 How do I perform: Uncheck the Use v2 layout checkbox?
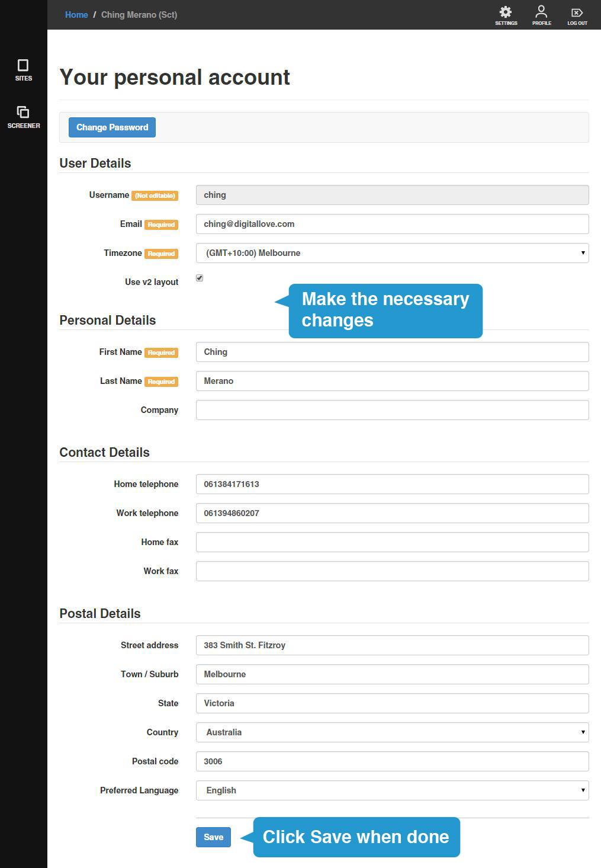[x=200, y=277]
